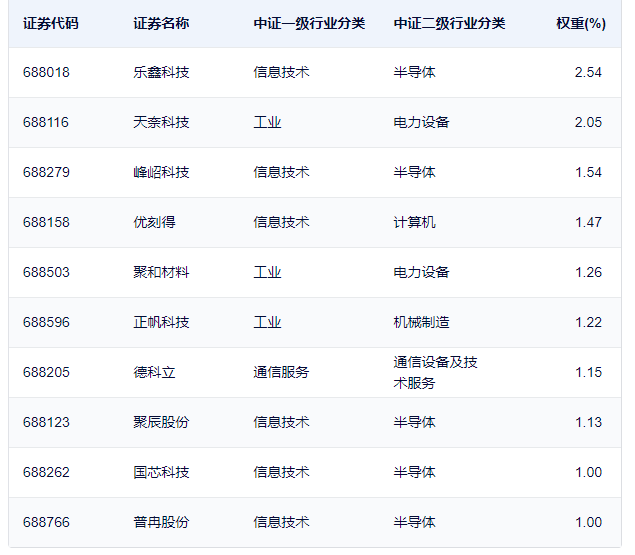Select security code 688205

tap(46, 372)
